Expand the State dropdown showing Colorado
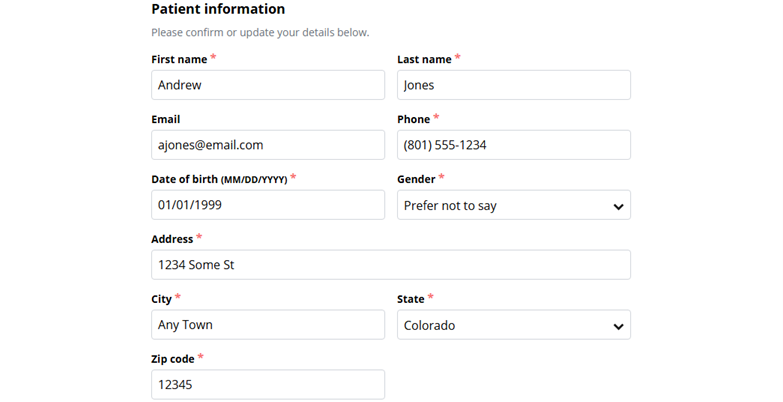Screen dimensions: 783x402 pos(513,325)
